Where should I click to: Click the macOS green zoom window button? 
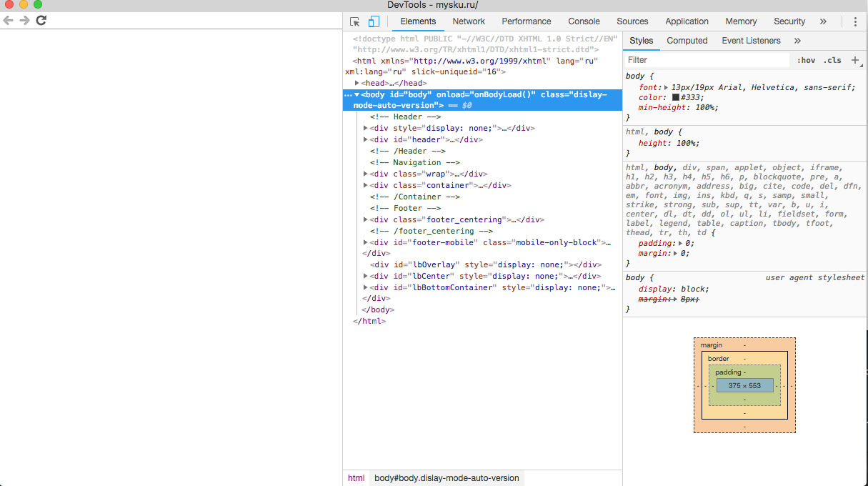[x=38, y=4]
